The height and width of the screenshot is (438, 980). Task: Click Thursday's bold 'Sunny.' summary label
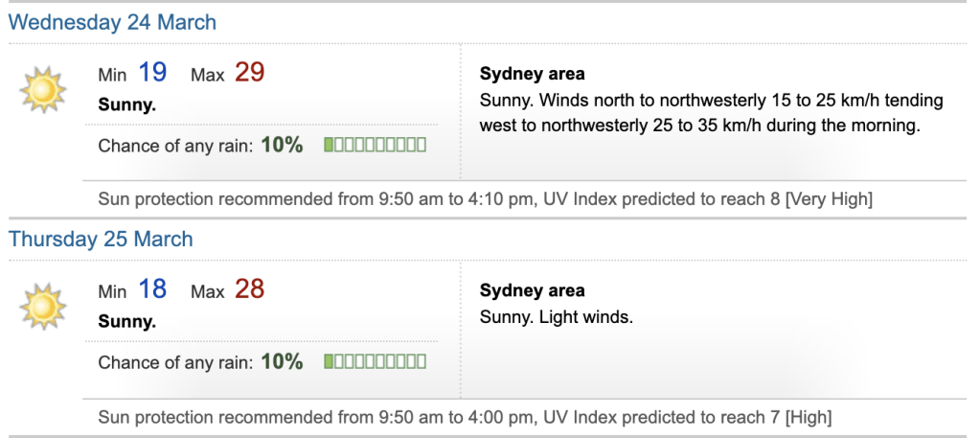click(x=126, y=321)
